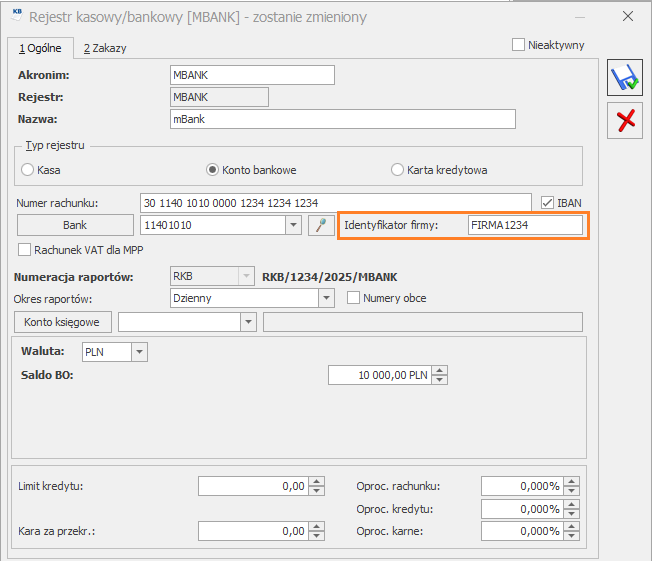Click the save diskette icon
The height and width of the screenshot is (561, 652).
click(x=626, y=77)
